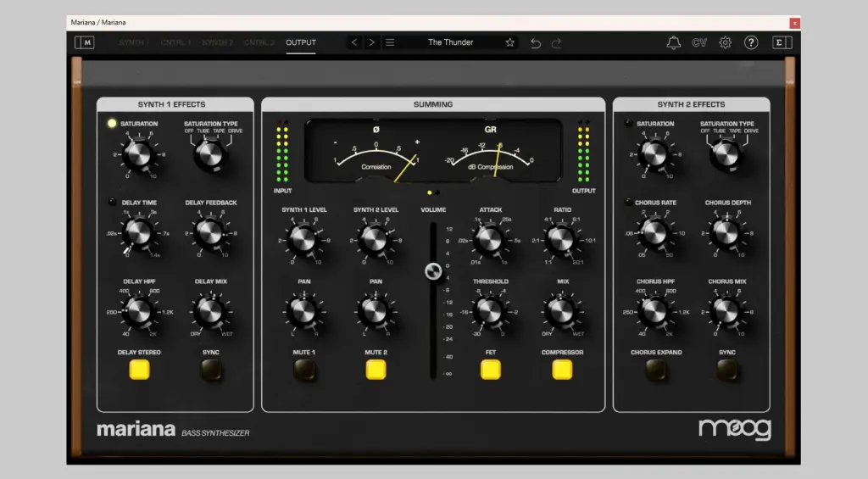Toggle the FET button
The width and height of the screenshot is (868, 479).
pos(491,370)
